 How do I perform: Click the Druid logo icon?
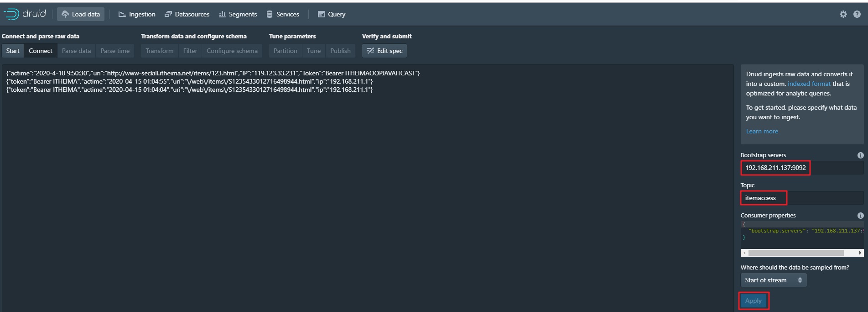click(x=11, y=14)
